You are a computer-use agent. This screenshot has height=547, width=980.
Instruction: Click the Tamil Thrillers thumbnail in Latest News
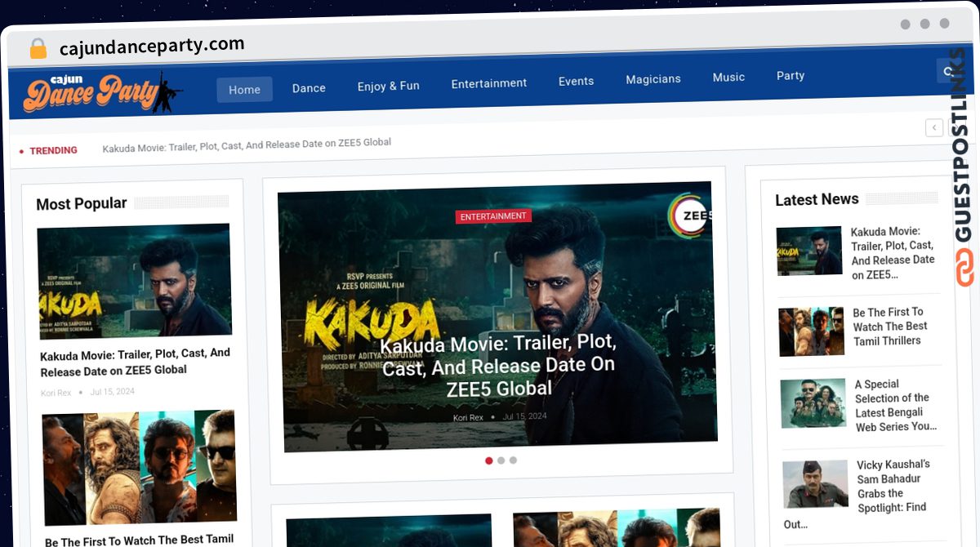pyautogui.click(x=812, y=331)
